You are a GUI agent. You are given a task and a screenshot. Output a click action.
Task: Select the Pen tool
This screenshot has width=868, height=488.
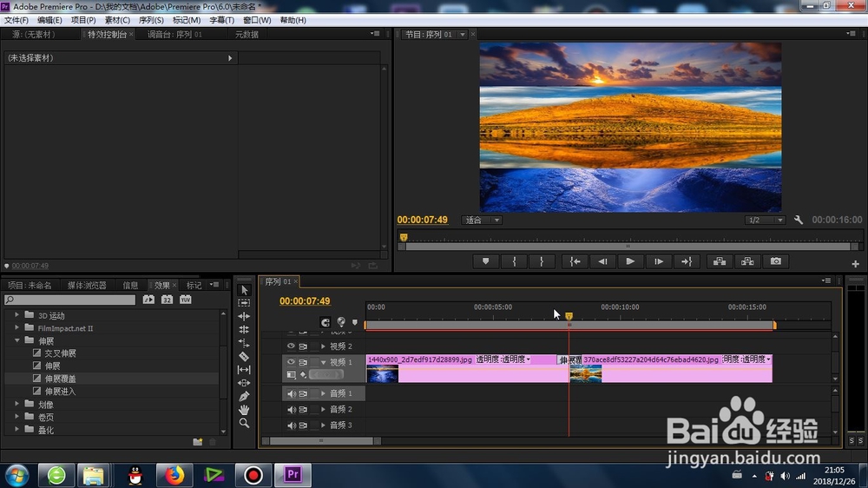[244, 396]
